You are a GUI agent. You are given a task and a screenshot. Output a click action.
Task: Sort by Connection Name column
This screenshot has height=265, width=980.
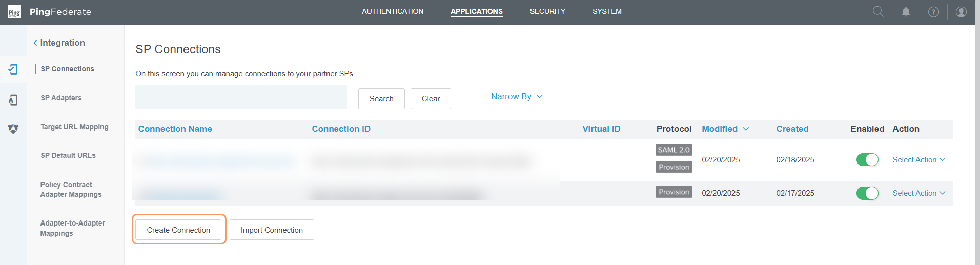pyautogui.click(x=175, y=129)
